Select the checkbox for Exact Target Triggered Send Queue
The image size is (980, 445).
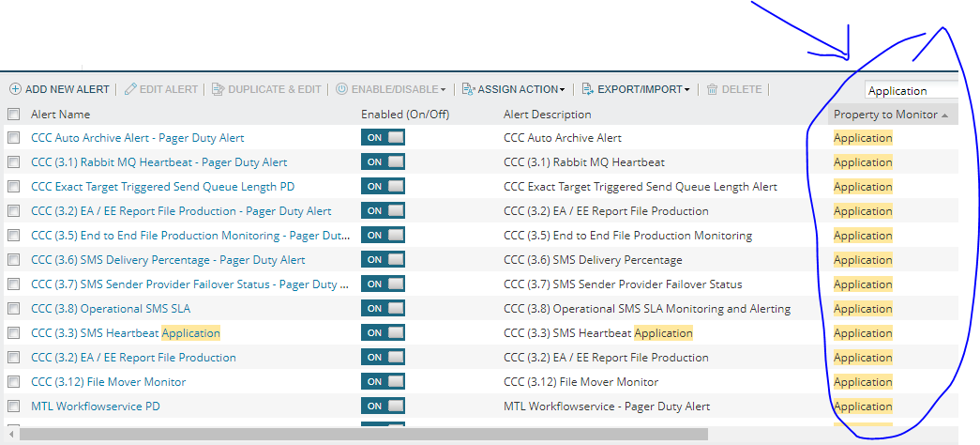(13, 187)
